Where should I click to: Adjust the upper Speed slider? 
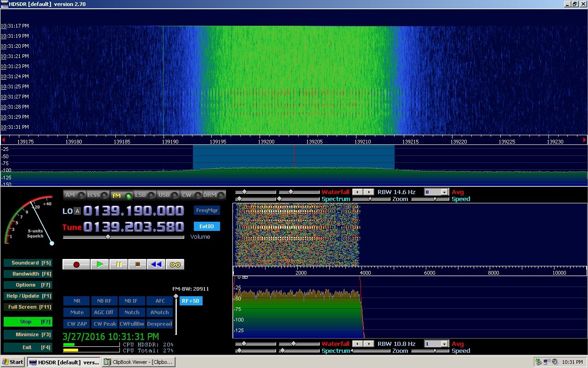(x=430, y=199)
